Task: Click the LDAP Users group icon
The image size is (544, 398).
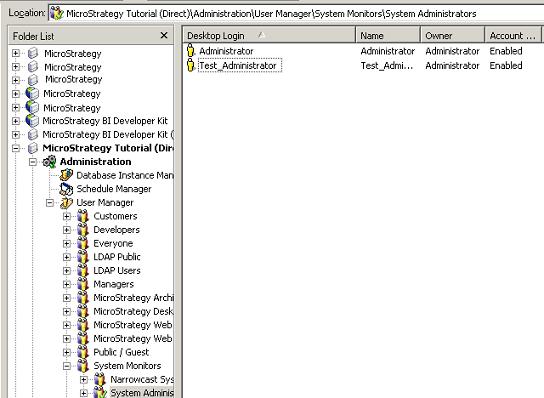Action: [x=83, y=271]
